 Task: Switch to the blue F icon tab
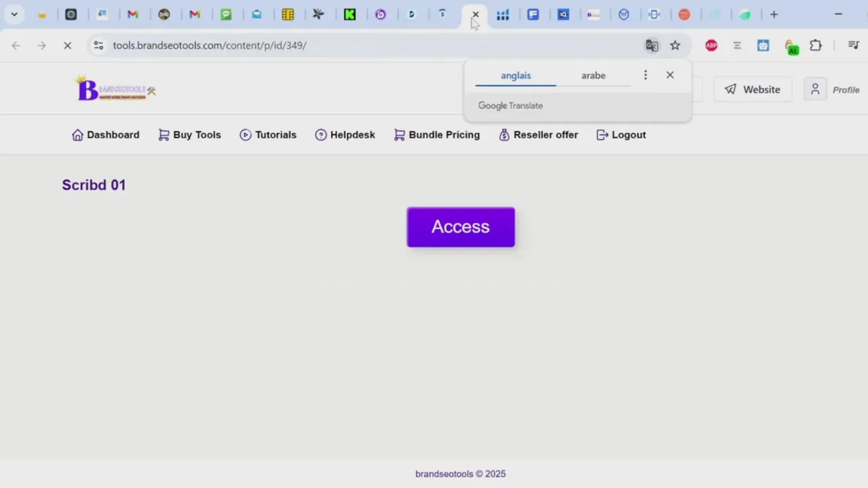tap(533, 14)
